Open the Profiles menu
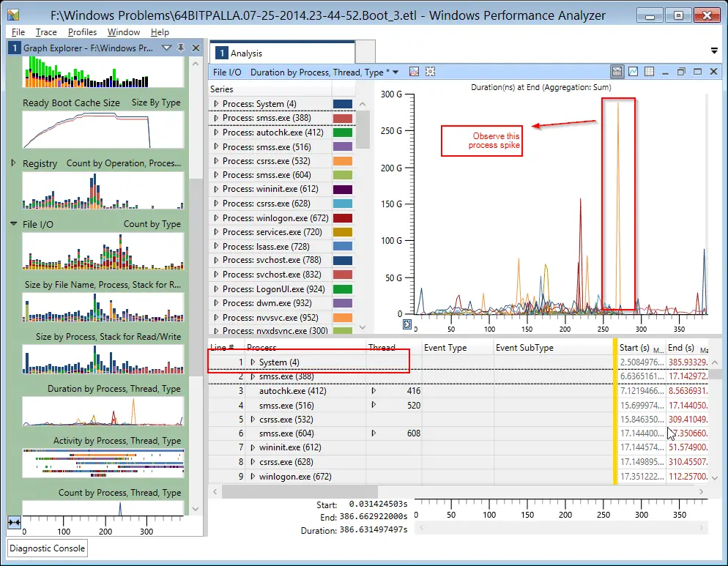Viewport: 728px width, 566px height. tap(82, 32)
